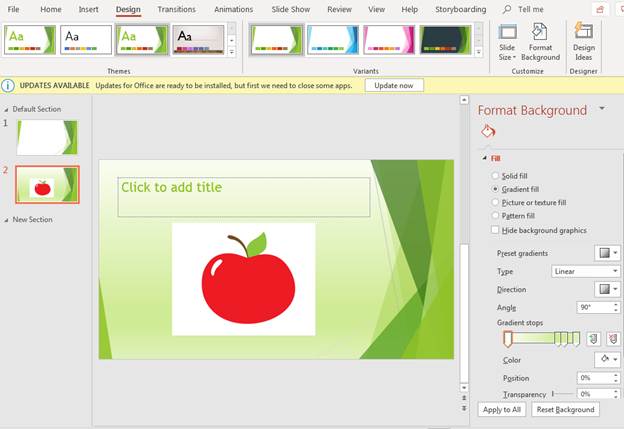The height and width of the screenshot is (429, 624).
Task: Choose the green variant
Action: [276, 40]
